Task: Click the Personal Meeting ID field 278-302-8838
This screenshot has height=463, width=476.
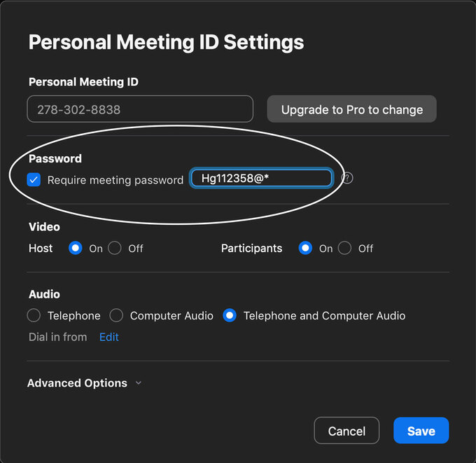Action: (140, 109)
